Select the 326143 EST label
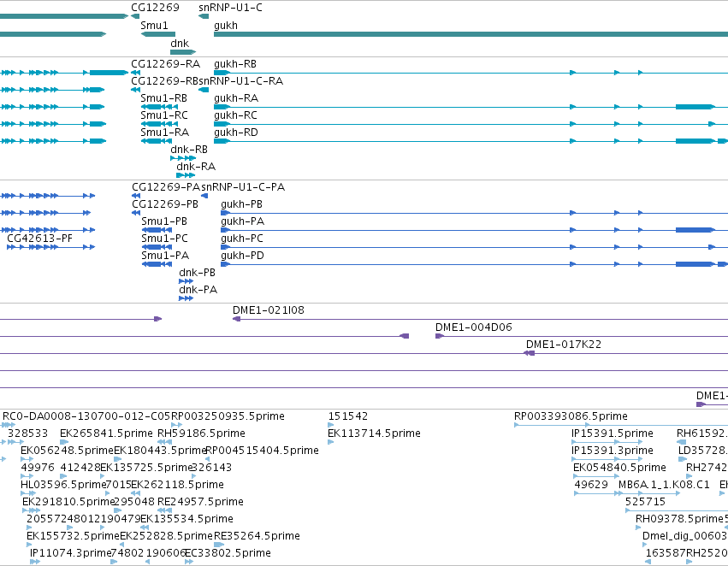This screenshot has width=728, height=566. 211,469
